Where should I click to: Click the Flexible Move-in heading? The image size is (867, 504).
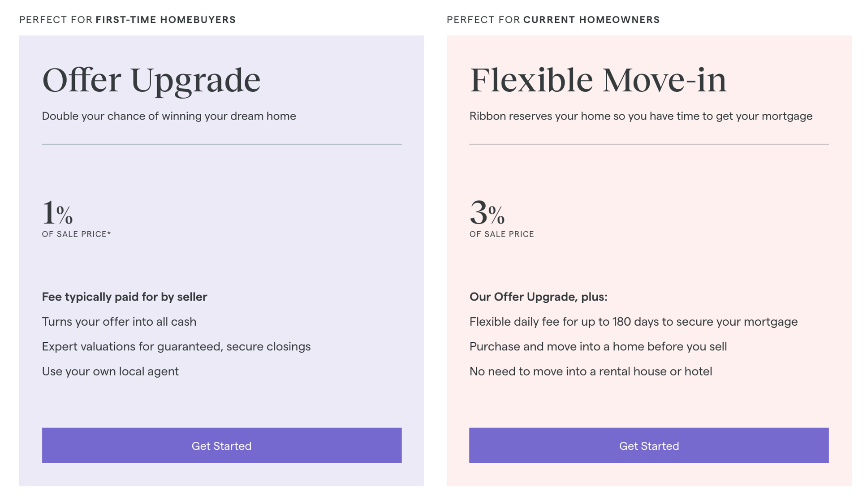click(598, 81)
